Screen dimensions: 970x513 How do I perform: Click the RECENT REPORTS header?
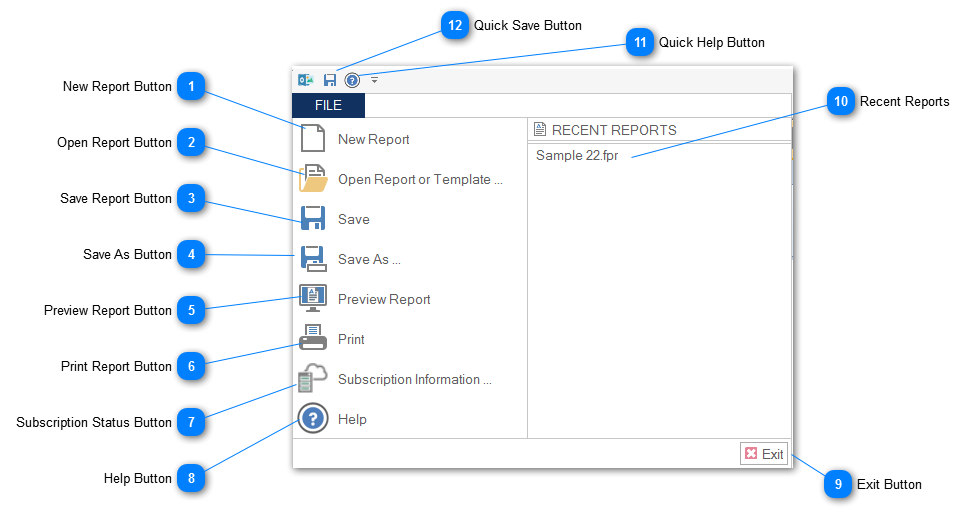coord(613,130)
